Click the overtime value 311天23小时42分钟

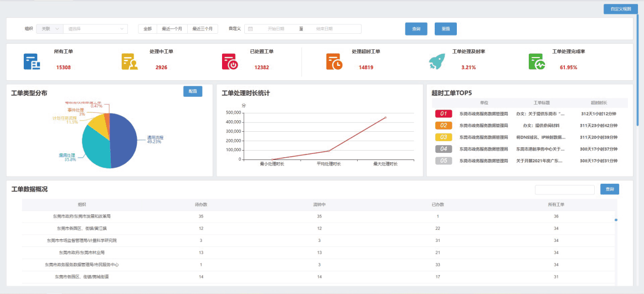(x=599, y=126)
